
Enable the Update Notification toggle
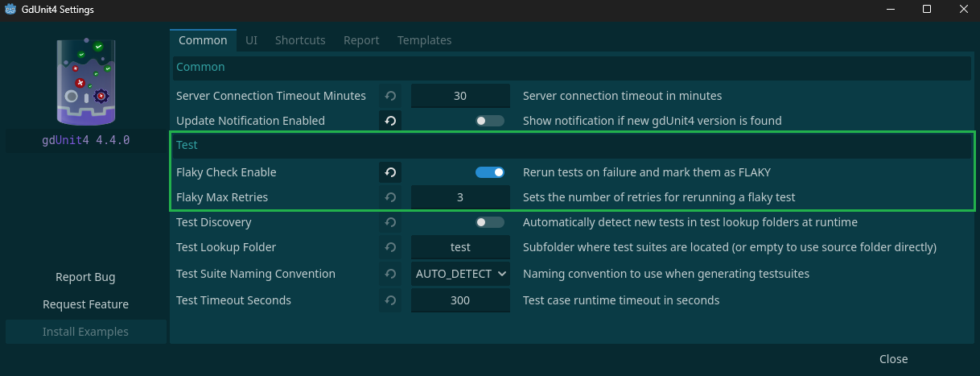[489, 121]
